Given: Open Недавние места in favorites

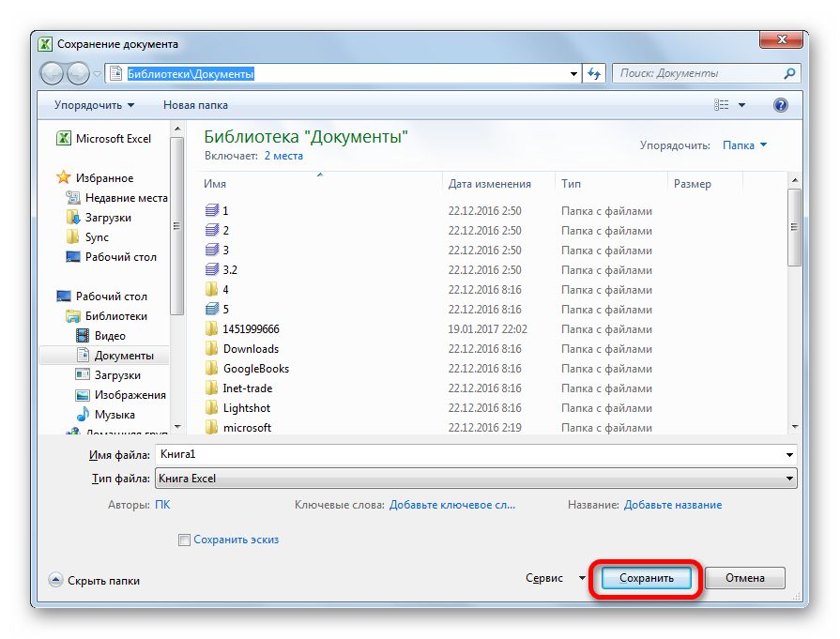Looking at the screenshot, I should (126, 198).
